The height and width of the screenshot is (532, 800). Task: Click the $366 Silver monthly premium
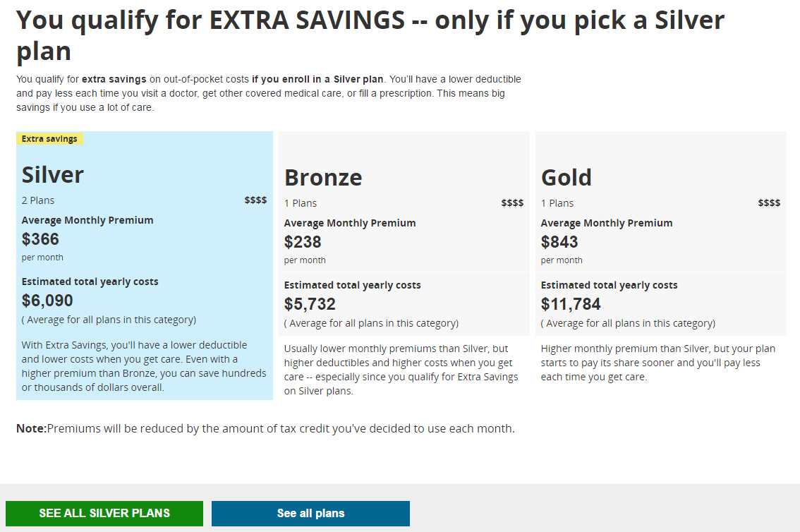[x=40, y=239]
